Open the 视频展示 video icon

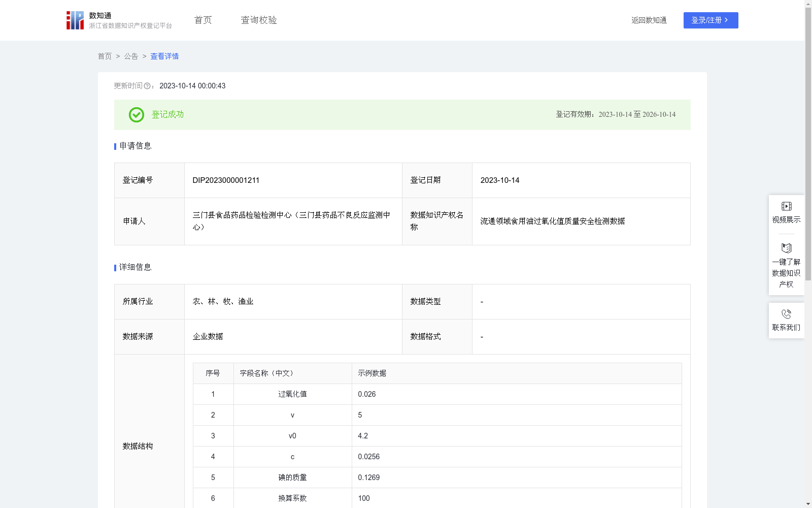(x=787, y=206)
